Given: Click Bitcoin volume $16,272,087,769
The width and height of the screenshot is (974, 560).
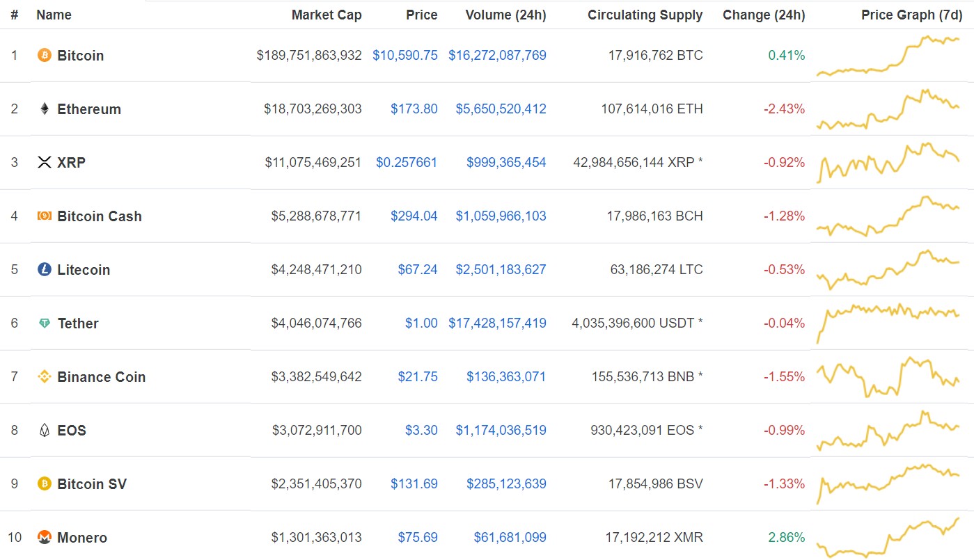Looking at the screenshot, I should [x=497, y=55].
